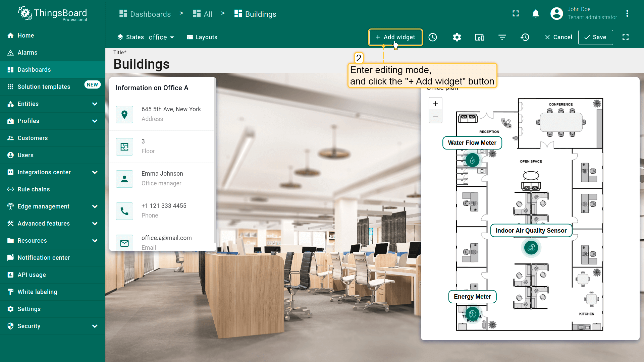This screenshot has height=362, width=644.
Task: Toggle app fullscreen from the top header
Action: [x=516, y=14]
